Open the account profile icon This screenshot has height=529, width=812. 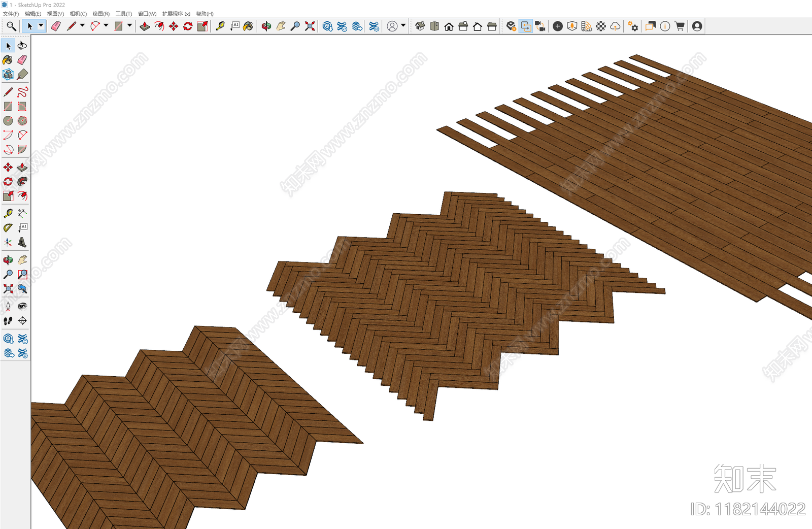click(x=697, y=26)
